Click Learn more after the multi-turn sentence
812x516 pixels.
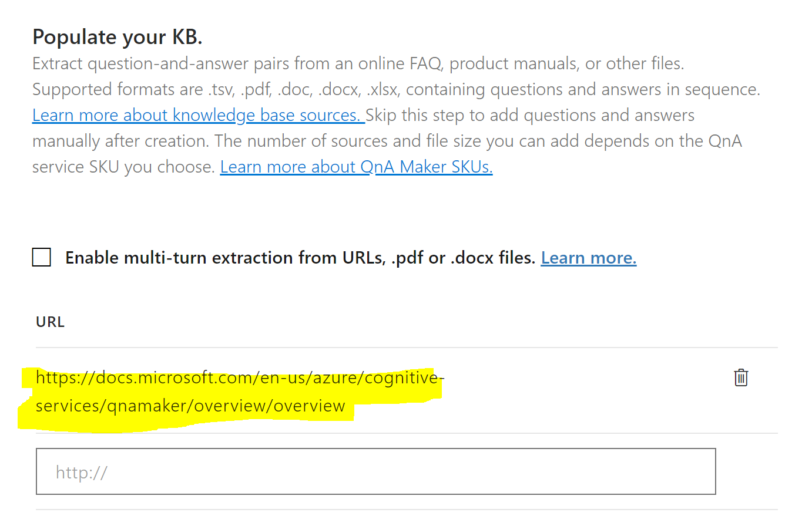(588, 257)
